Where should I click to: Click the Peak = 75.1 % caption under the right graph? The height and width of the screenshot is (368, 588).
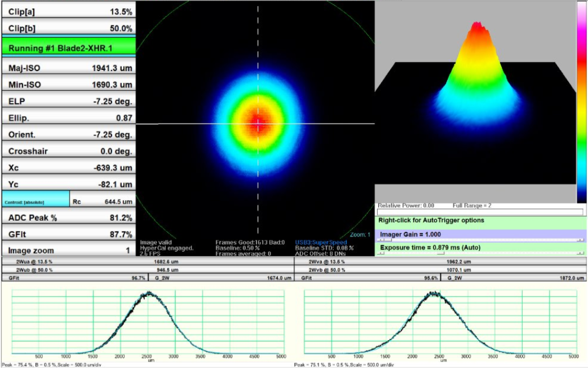[344, 365]
